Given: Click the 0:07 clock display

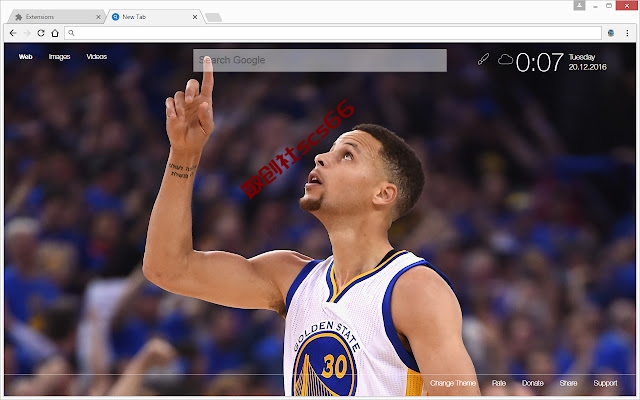Looking at the screenshot, I should [x=540, y=62].
